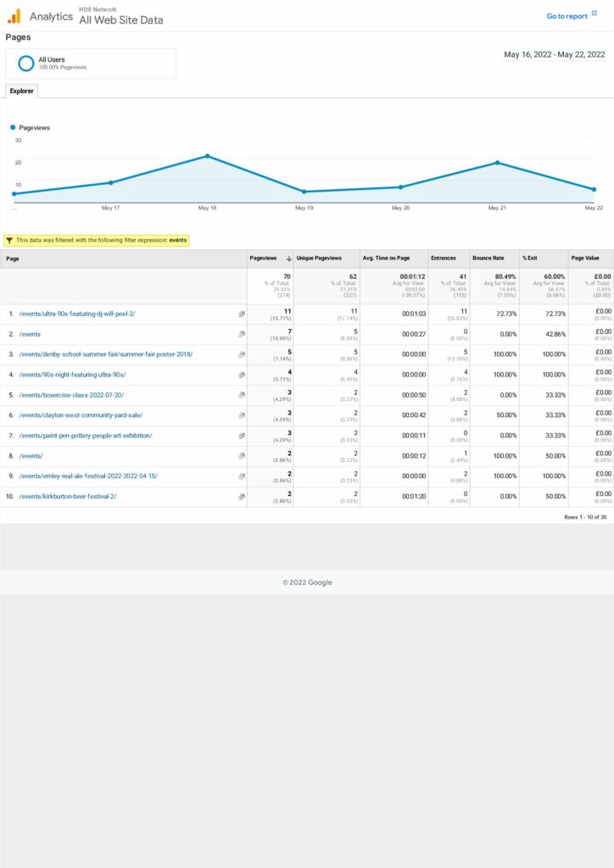Sort by Pageviews descending arrow
The height and width of the screenshot is (868, 614).
[289, 259]
